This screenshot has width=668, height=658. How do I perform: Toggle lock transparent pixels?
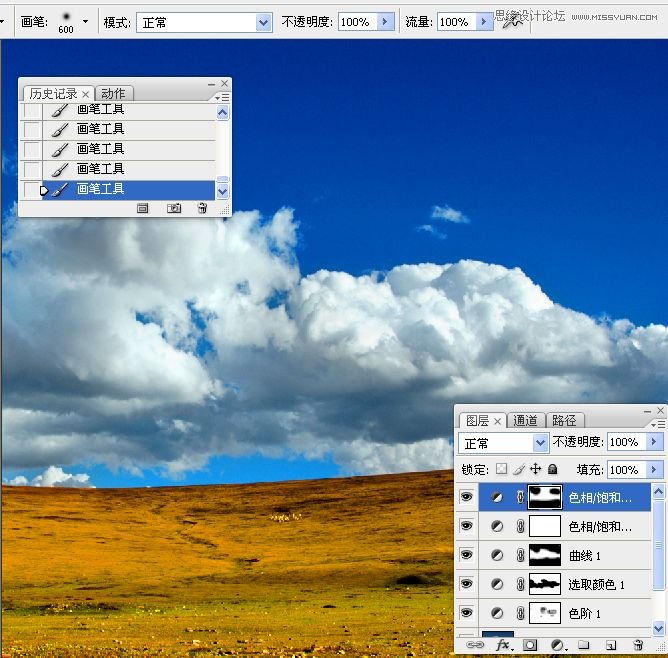tap(501, 469)
